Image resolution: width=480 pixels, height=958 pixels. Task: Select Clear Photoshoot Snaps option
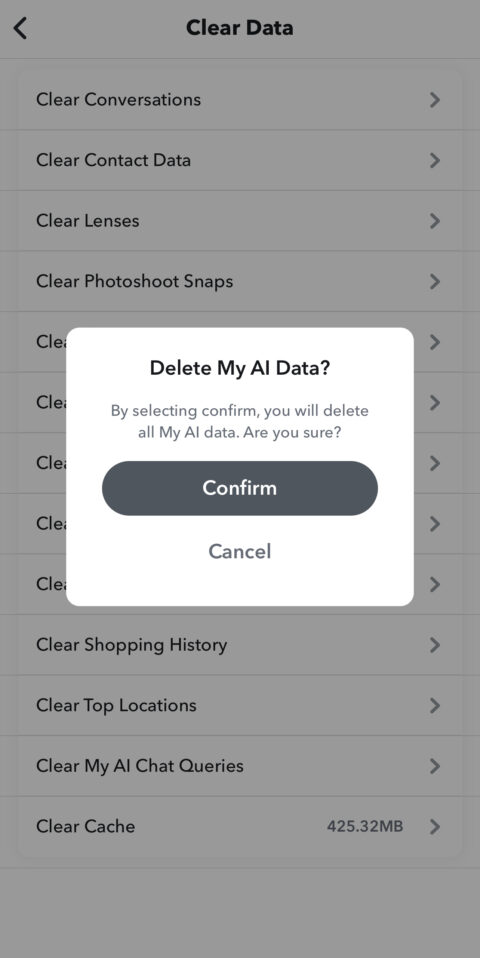[x=239, y=281]
